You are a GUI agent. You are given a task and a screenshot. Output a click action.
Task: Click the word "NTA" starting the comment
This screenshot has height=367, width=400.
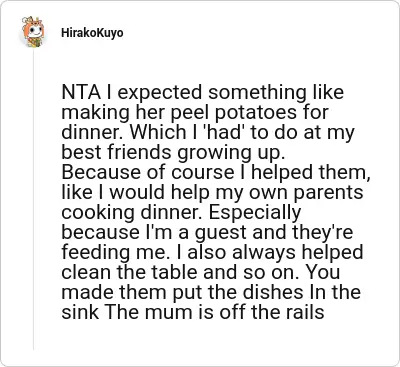(x=81, y=92)
